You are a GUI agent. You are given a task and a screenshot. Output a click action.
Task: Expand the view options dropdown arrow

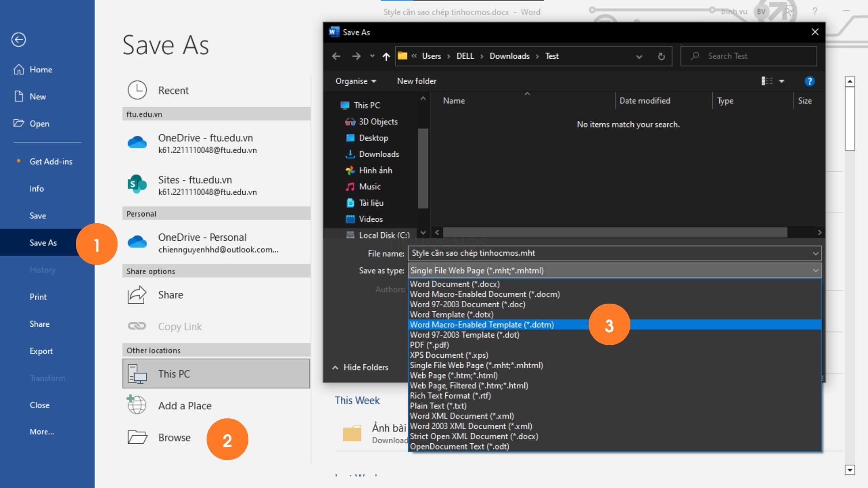(x=782, y=81)
